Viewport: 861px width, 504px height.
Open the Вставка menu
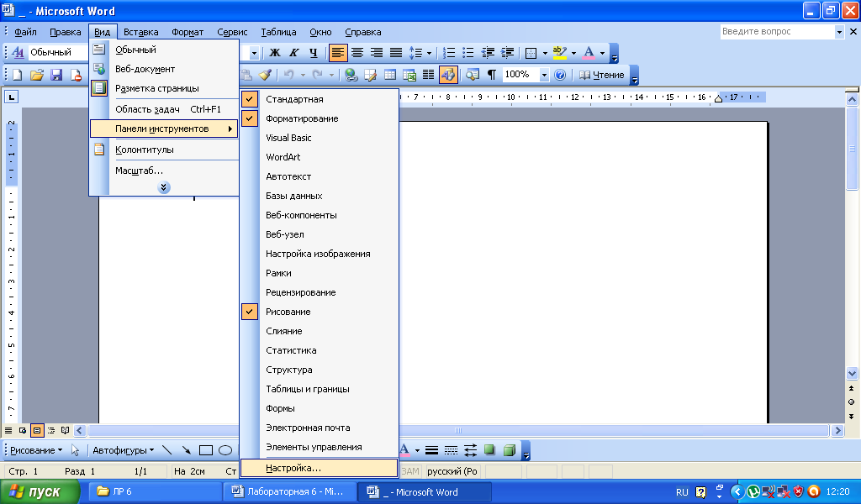140,32
